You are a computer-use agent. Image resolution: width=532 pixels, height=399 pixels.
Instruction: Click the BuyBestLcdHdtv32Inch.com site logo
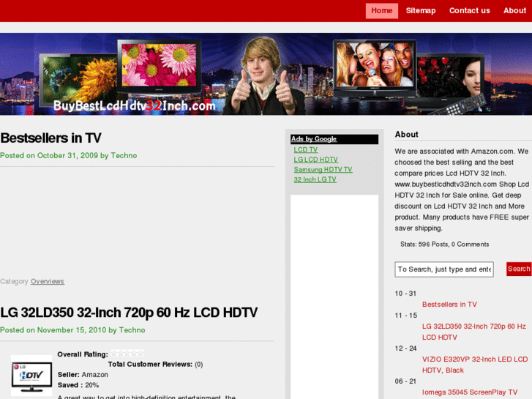[x=135, y=105]
